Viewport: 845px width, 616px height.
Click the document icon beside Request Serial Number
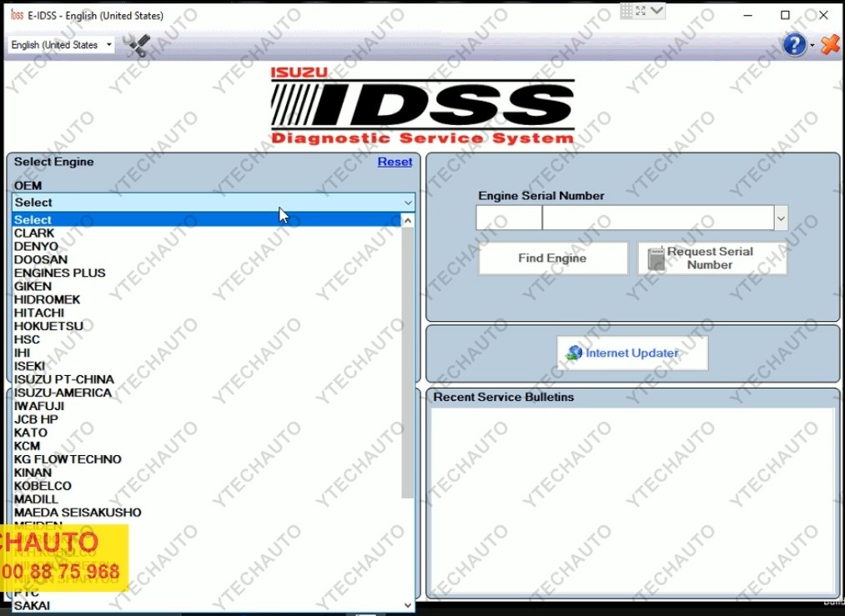[x=656, y=259]
